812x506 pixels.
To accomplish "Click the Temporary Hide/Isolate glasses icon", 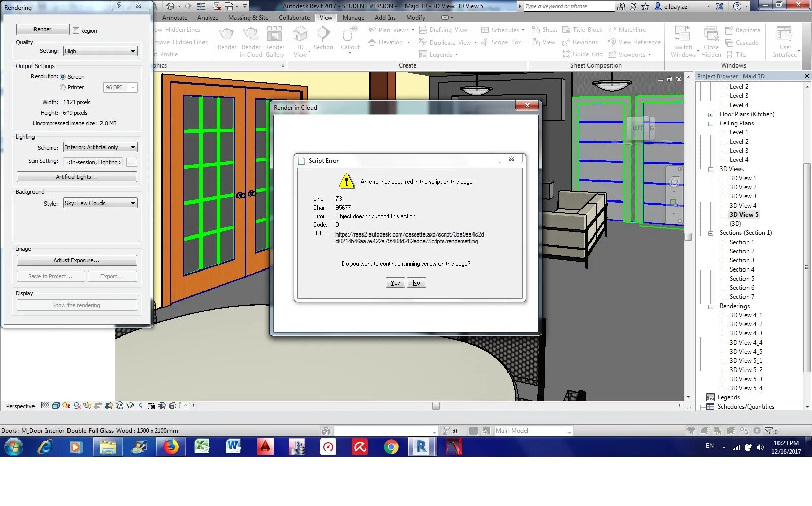I will coord(130,406).
